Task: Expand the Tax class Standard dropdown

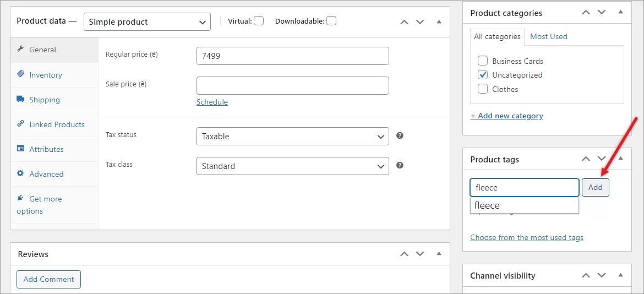Action: (292, 166)
